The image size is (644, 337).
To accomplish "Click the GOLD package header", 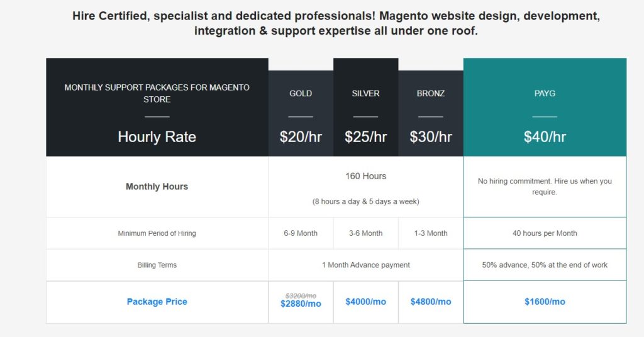I will tap(301, 94).
